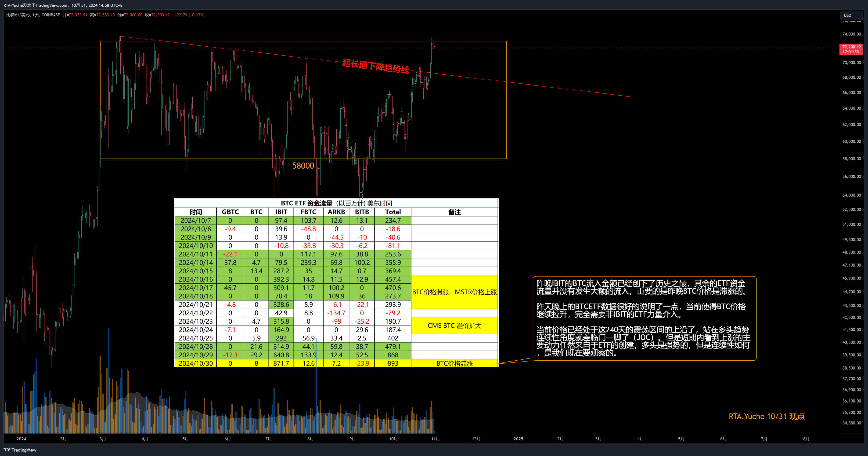
Task: Click the 备注 column header
Action: [x=454, y=212]
